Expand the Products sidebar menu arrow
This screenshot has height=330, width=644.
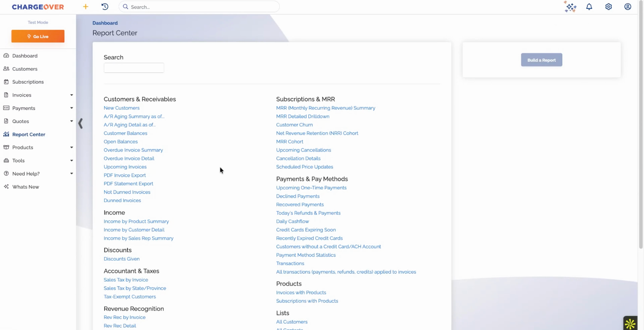click(71, 147)
